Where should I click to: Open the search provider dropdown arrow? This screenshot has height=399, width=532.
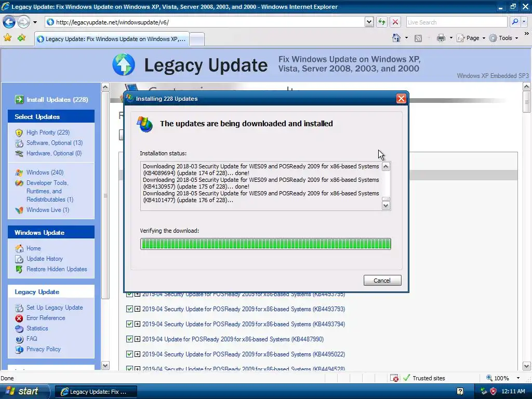tap(524, 22)
